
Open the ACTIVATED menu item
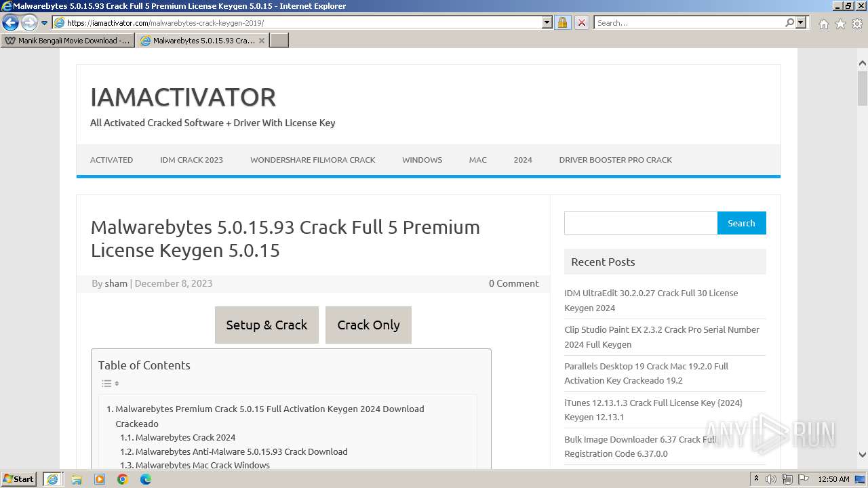pos(111,160)
